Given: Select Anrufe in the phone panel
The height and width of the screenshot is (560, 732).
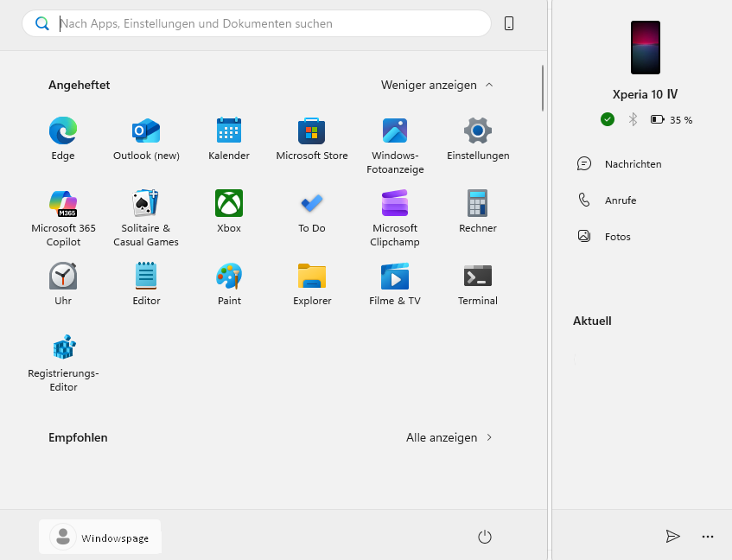Looking at the screenshot, I should coord(620,200).
